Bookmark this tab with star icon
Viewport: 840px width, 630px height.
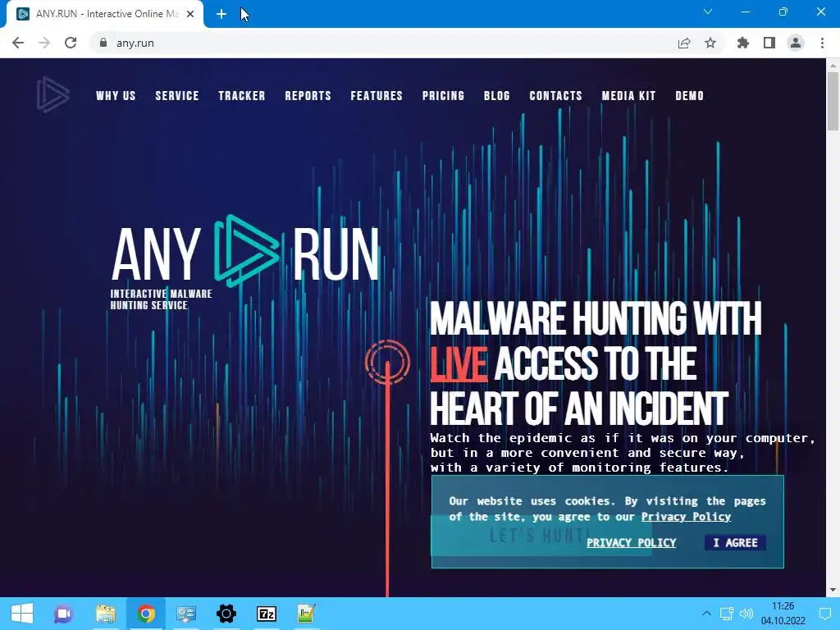pos(710,43)
